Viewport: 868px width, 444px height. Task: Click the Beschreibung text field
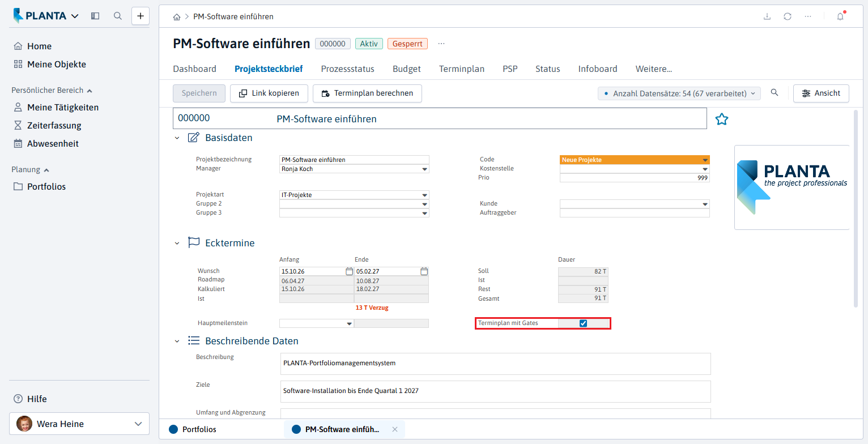[495, 364]
